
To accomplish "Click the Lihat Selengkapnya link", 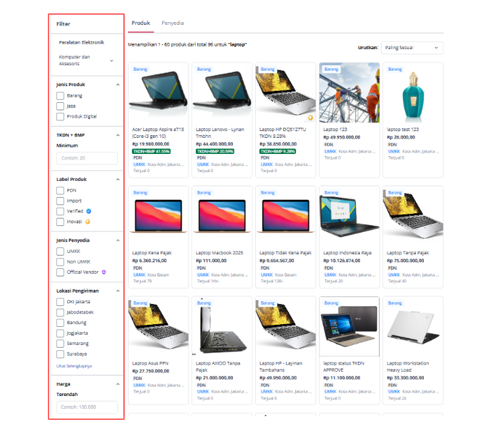I will (x=74, y=366).
